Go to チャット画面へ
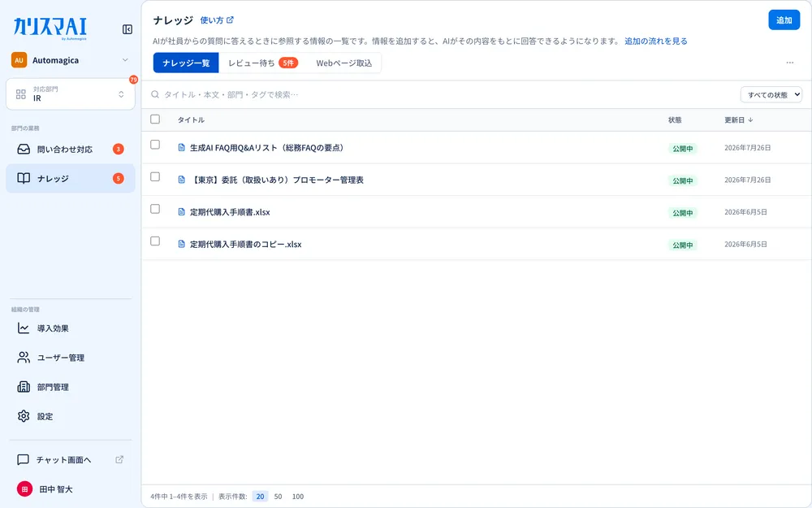Image resolution: width=812 pixels, height=508 pixels. (x=71, y=460)
